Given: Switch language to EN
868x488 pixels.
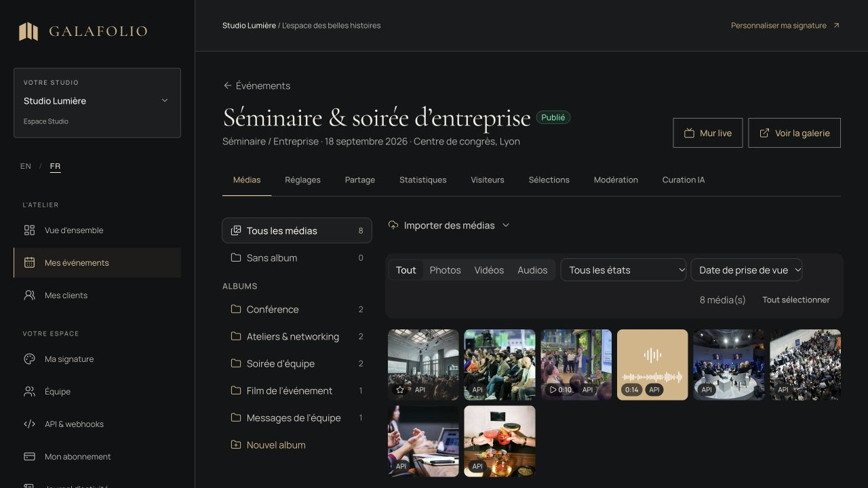Looking at the screenshot, I should click(26, 166).
